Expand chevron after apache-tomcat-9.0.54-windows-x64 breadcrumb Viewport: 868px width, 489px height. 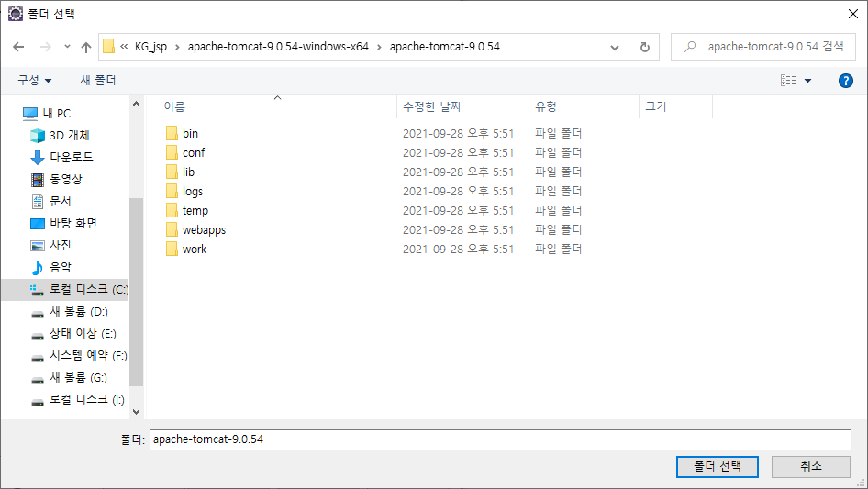(379, 47)
